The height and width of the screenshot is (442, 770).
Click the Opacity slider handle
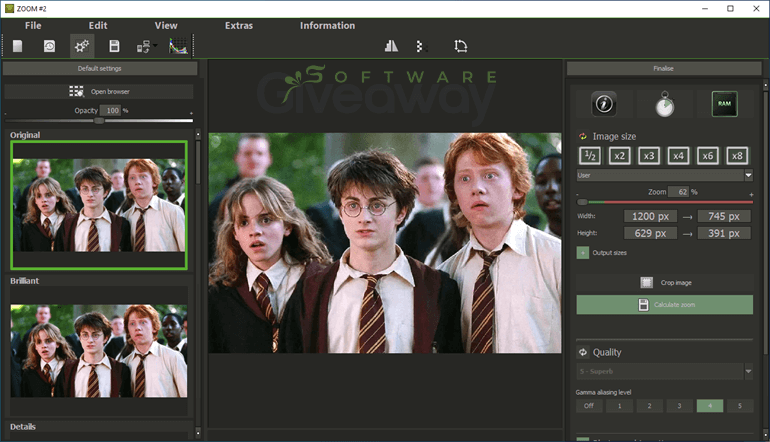click(99, 120)
